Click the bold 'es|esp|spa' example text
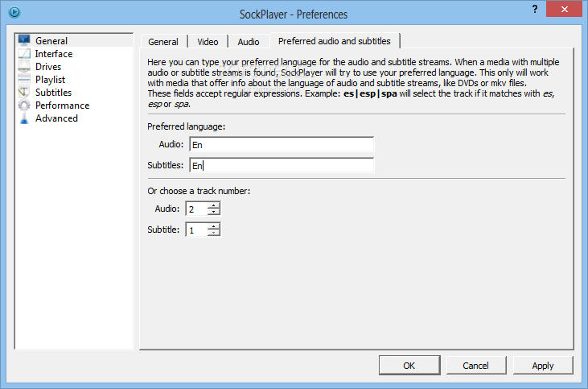Image resolution: width=588 pixels, height=389 pixels. click(x=370, y=93)
